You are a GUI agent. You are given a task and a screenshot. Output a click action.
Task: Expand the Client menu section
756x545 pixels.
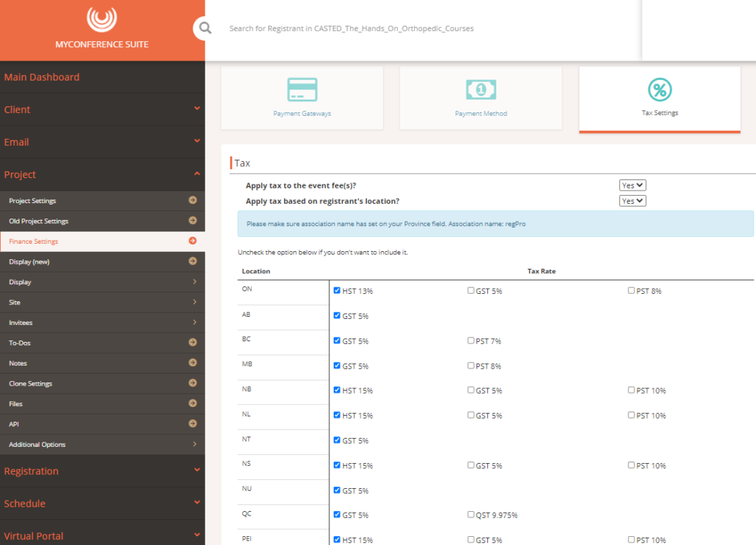click(102, 109)
